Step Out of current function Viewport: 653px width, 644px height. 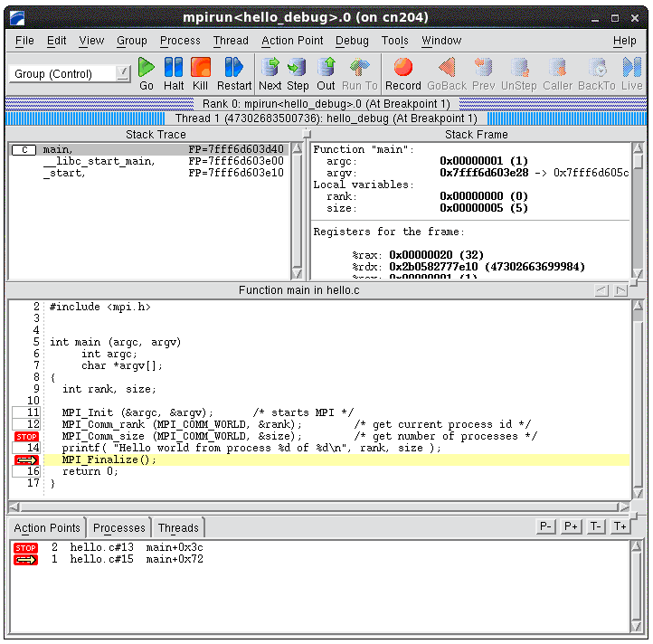[326, 73]
